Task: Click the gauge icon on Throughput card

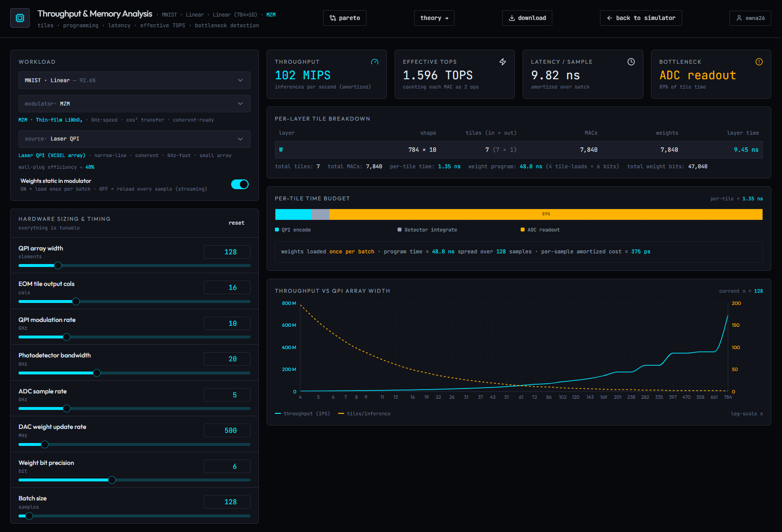Action: click(x=375, y=62)
